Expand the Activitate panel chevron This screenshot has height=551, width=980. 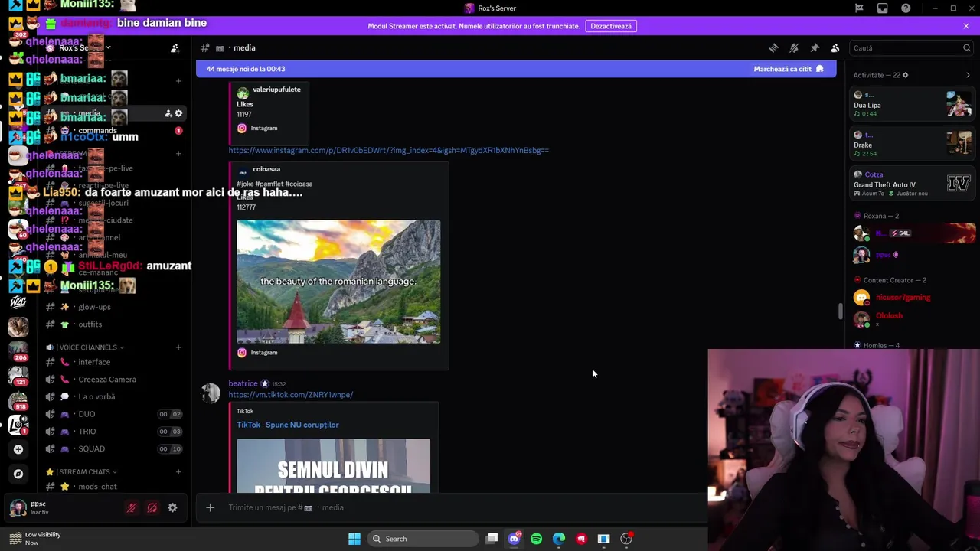[x=968, y=75]
